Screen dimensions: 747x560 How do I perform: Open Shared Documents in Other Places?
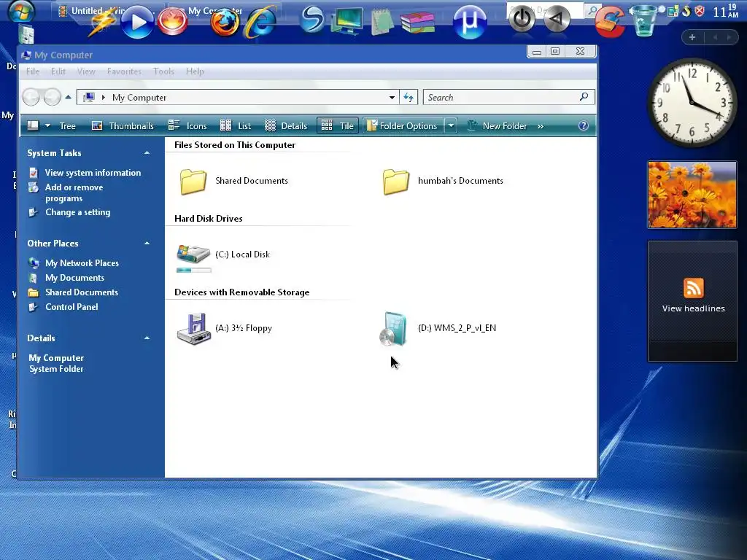(x=82, y=292)
